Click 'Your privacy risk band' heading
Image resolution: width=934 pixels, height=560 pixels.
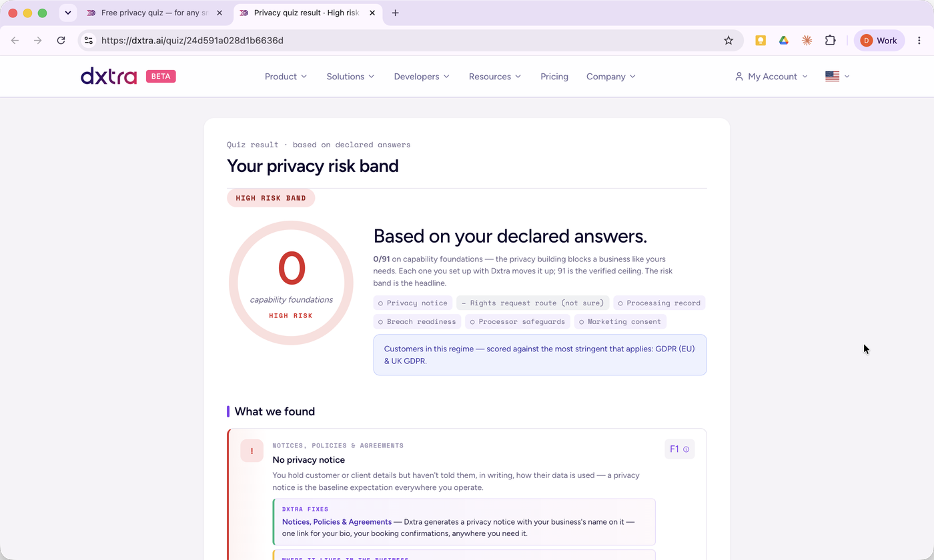[x=313, y=166]
